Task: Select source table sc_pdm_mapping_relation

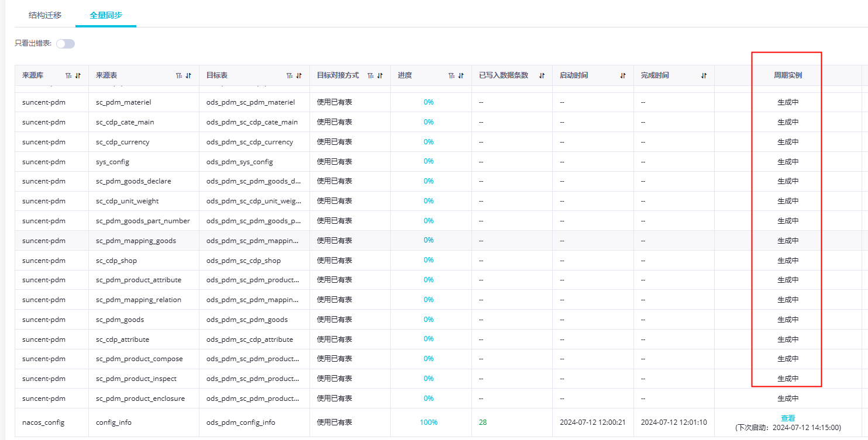Action: (x=139, y=300)
